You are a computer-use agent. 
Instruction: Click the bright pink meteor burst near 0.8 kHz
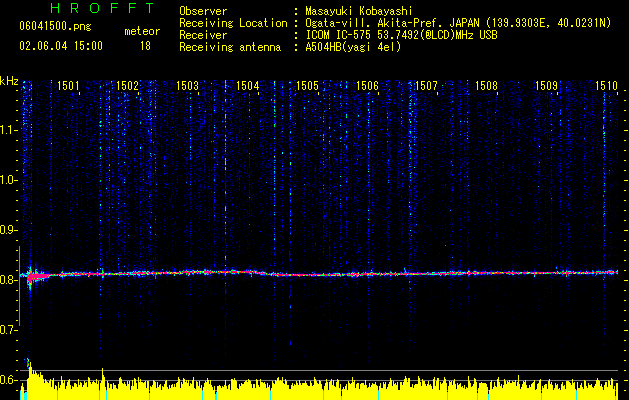coord(37,277)
